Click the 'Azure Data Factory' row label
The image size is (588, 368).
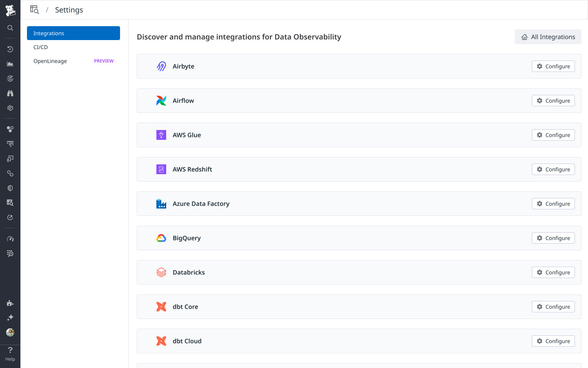(201, 204)
